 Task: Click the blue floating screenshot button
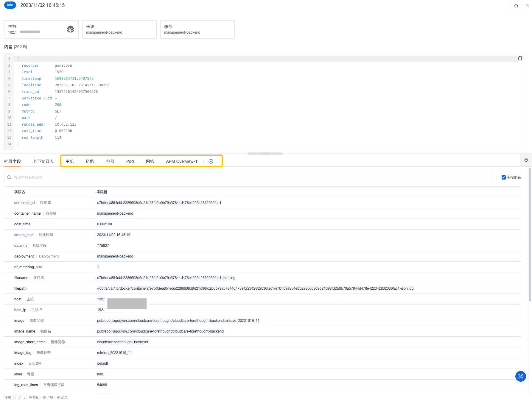[520, 376]
